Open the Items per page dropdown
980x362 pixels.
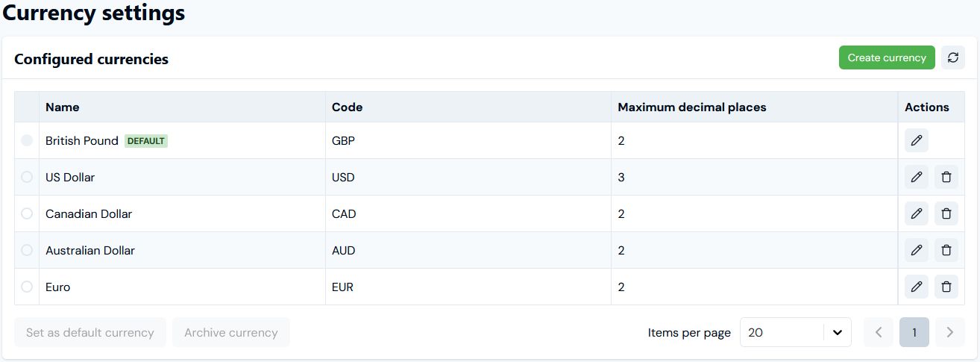[x=796, y=332]
